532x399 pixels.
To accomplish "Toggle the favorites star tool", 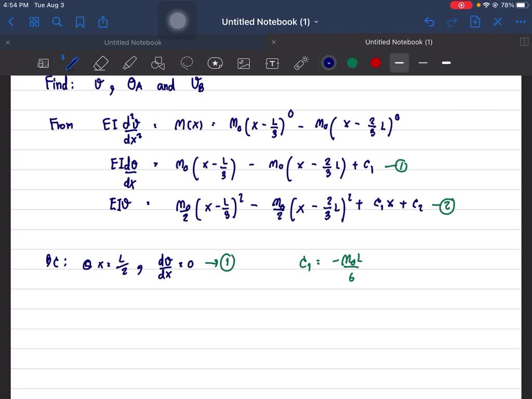I will point(215,63).
